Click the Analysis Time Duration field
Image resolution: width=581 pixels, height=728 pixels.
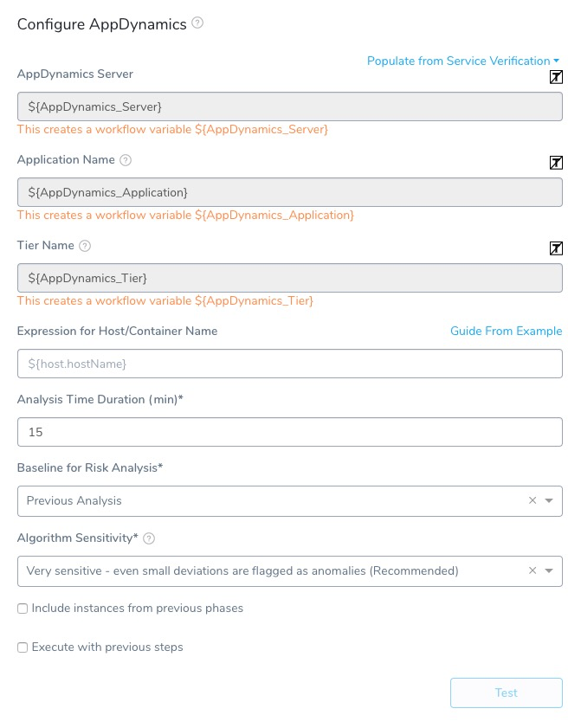click(x=290, y=432)
